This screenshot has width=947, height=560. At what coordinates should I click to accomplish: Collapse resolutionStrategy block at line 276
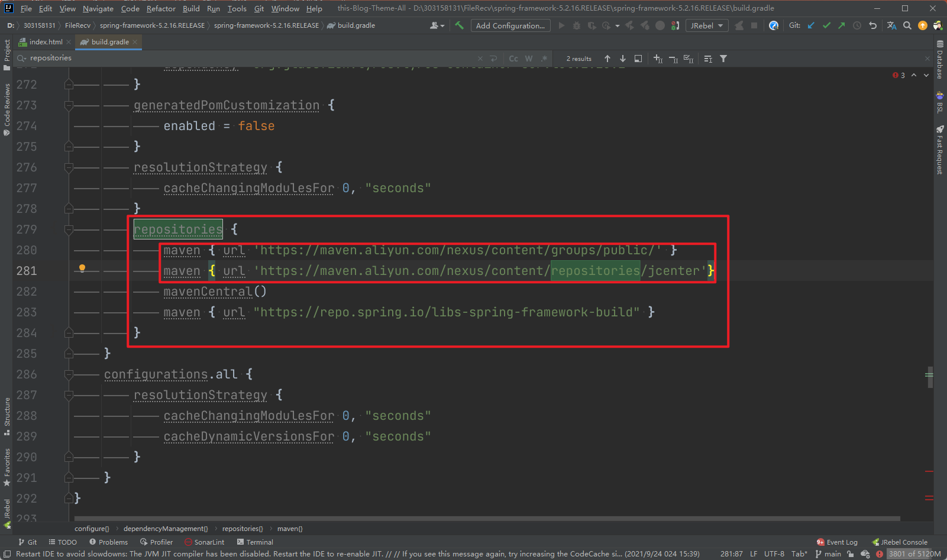(69, 167)
